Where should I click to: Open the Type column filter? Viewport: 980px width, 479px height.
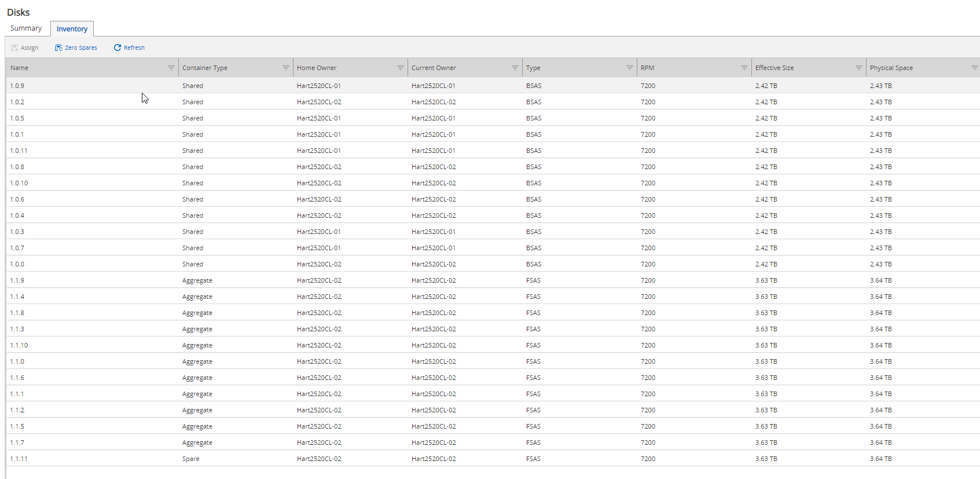click(x=629, y=68)
